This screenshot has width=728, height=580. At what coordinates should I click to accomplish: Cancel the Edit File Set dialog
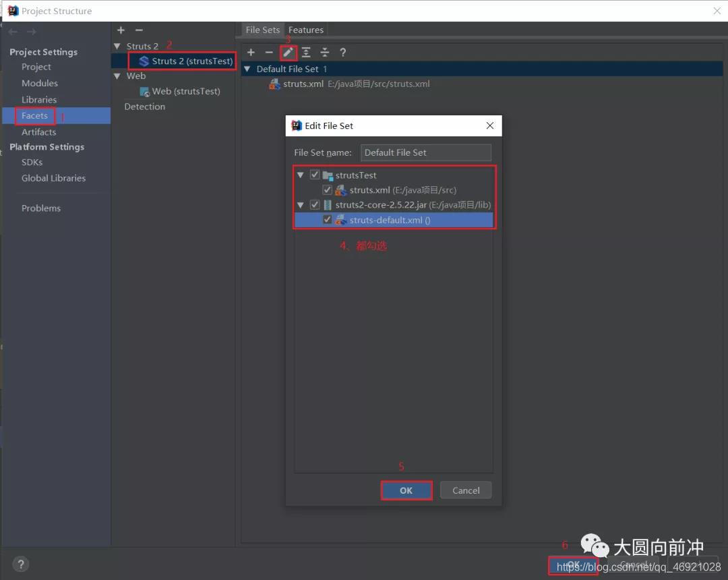point(465,490)
